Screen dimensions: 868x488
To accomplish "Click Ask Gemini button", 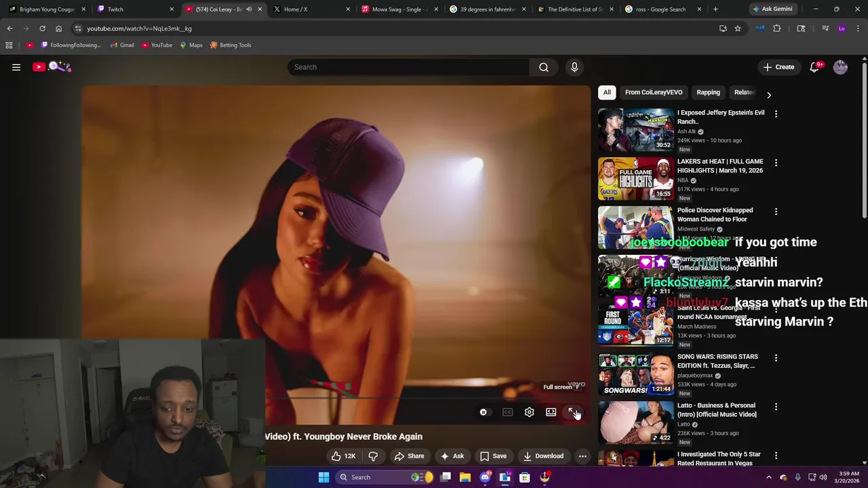I will (x=772, y=9).
